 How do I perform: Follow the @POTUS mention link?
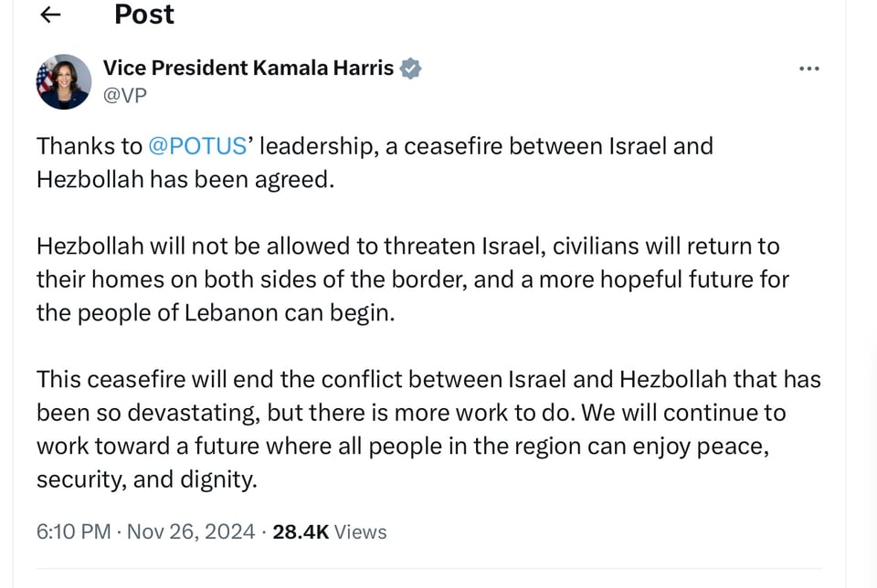(x=197, y=146)
